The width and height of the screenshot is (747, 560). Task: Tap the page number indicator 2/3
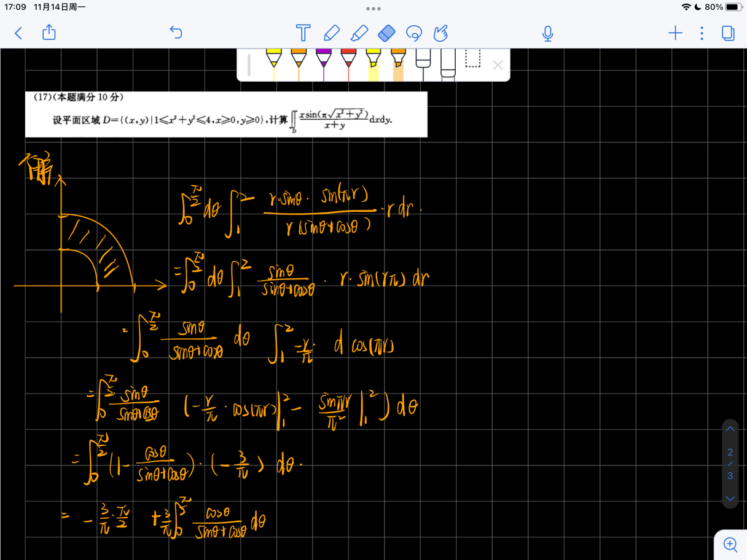pyautogui.click(x=730, y=464)
